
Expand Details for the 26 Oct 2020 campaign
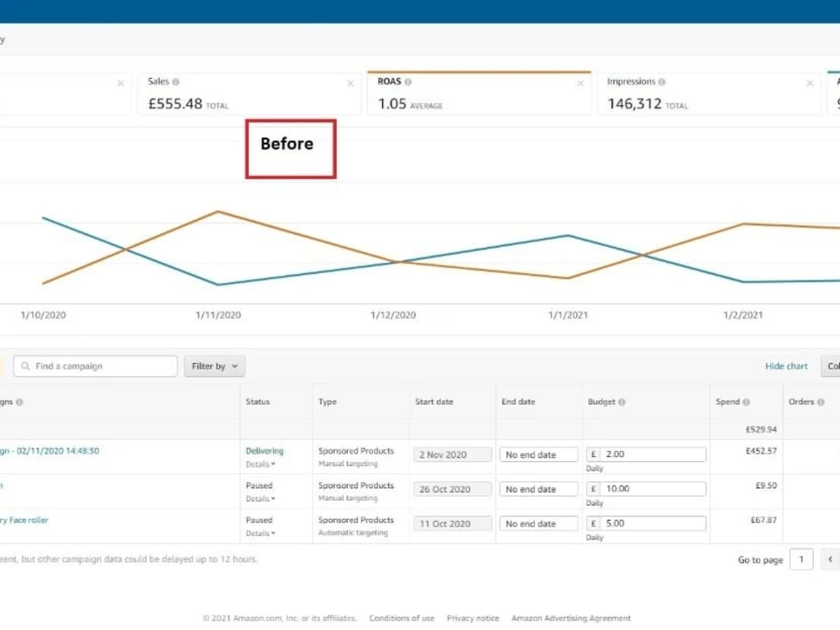(x=260, y=499)
